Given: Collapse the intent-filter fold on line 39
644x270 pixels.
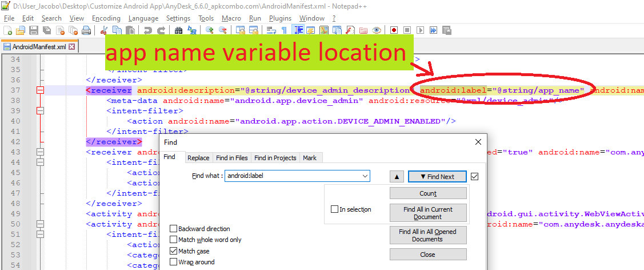Looking at the screenshot, I should (40, 111).
